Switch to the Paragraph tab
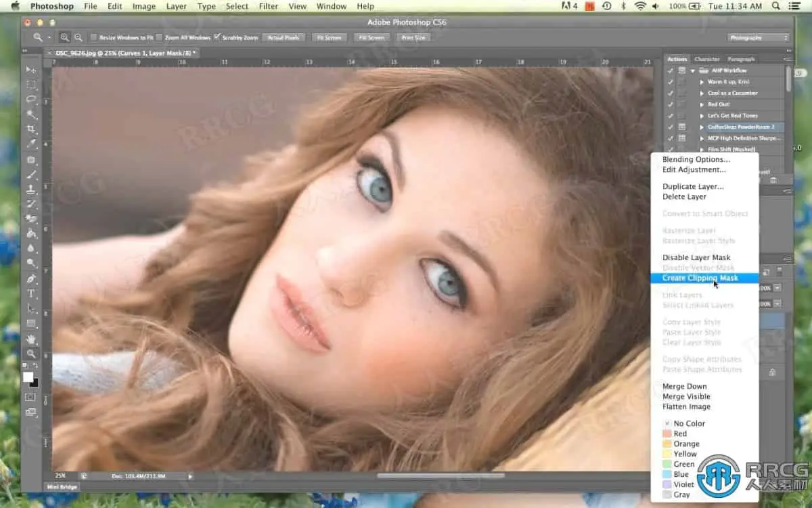This screenshot has width=812, height=508. [741, 59]
